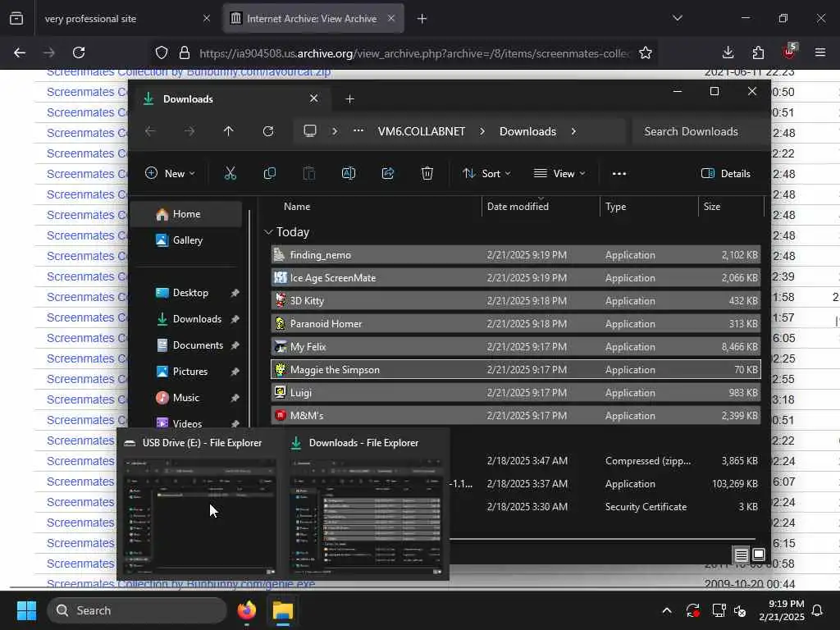This screenshot has width=840, height=630.
Task: Collapse the Today group
Action: 268,232
